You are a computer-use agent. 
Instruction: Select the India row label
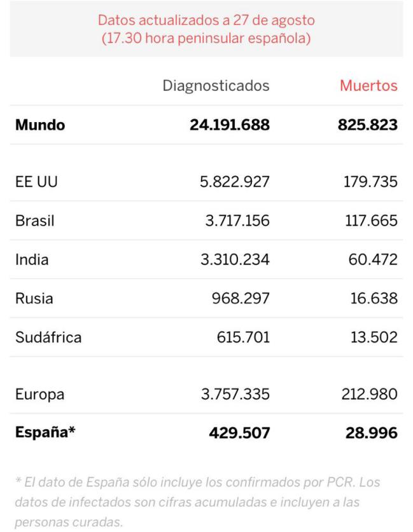click(x=32, y=260)
